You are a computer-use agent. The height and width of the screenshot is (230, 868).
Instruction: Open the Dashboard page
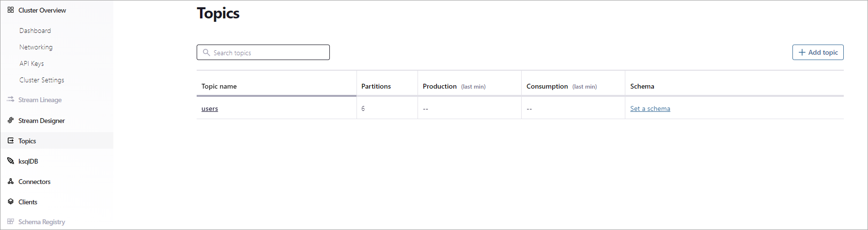pos(35,31)
